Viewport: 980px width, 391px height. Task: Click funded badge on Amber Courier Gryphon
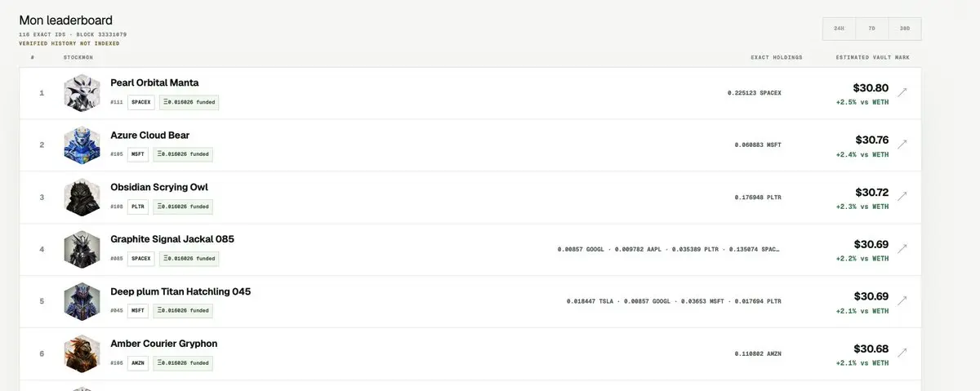(x=183, y=363)
